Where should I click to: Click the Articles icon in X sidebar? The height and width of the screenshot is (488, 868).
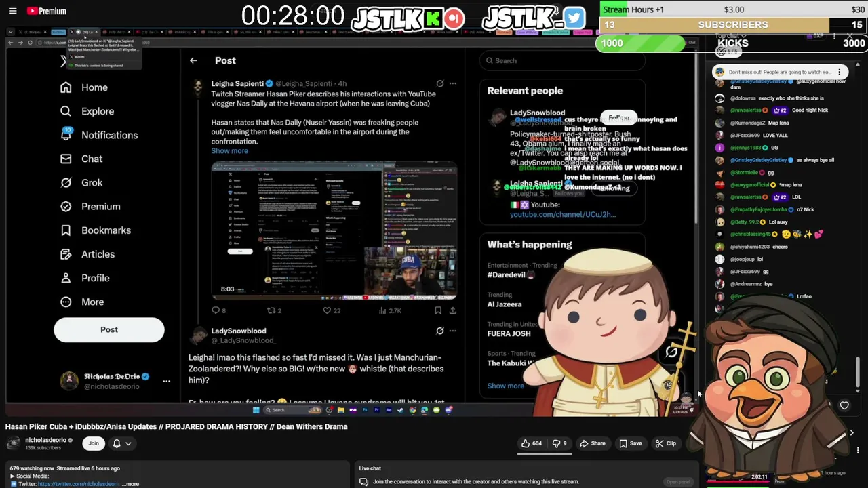coord(66,254)
